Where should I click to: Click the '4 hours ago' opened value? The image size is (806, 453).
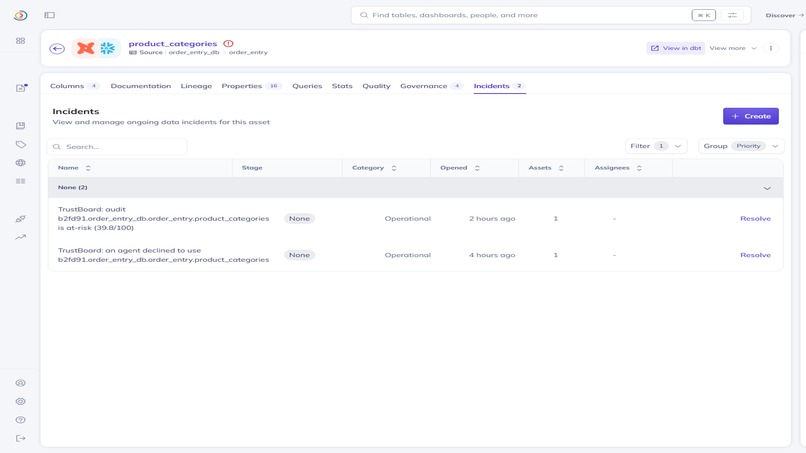(x=492, y=255)
